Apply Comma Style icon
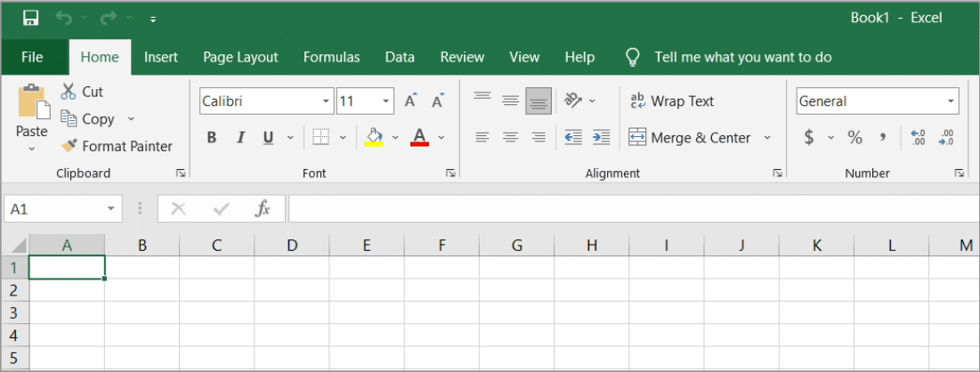The image size is (980, 372). (883, 138)
